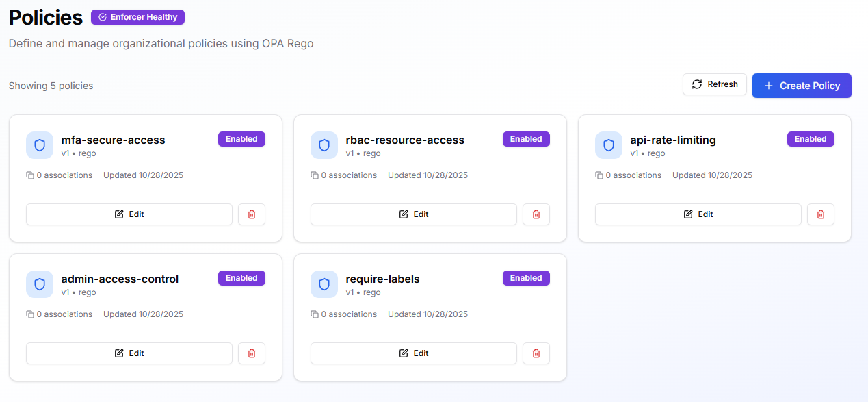Edit the api-rate-limiting policy
Image resolution: width=868 pixels, height=402 pixels.
[698, 214]
